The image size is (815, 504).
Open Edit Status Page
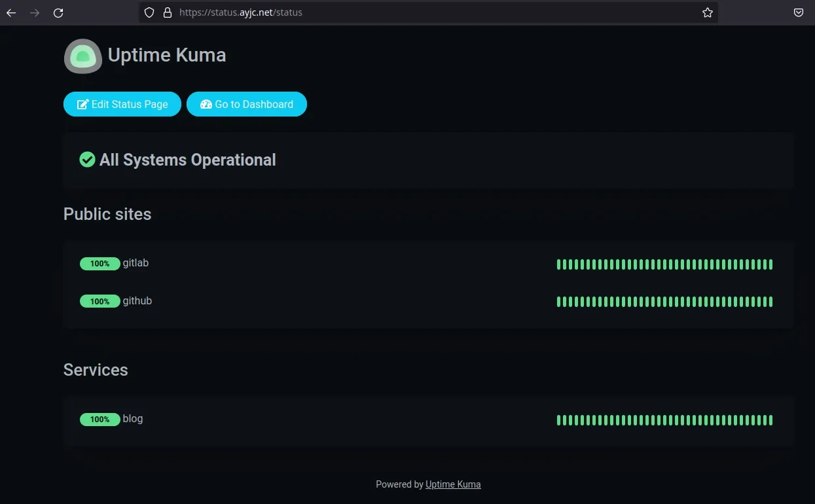point(122,104)
